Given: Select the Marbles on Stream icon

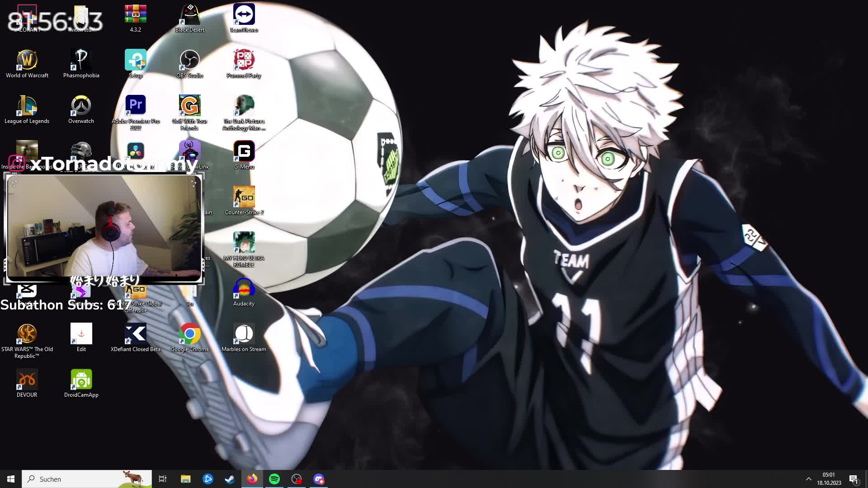Looking at the screenshot, I should (244, 338).
